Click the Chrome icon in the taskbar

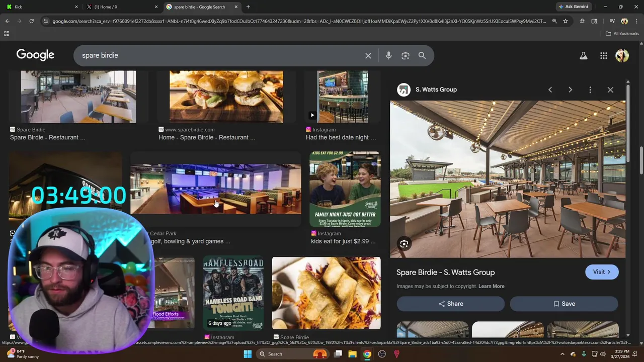pos(367,354)
